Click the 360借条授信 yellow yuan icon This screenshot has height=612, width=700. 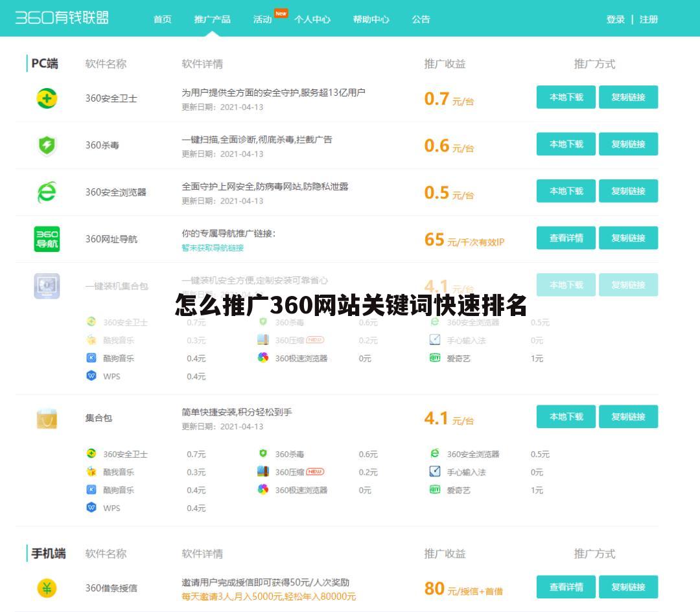[x=47, y=588]
